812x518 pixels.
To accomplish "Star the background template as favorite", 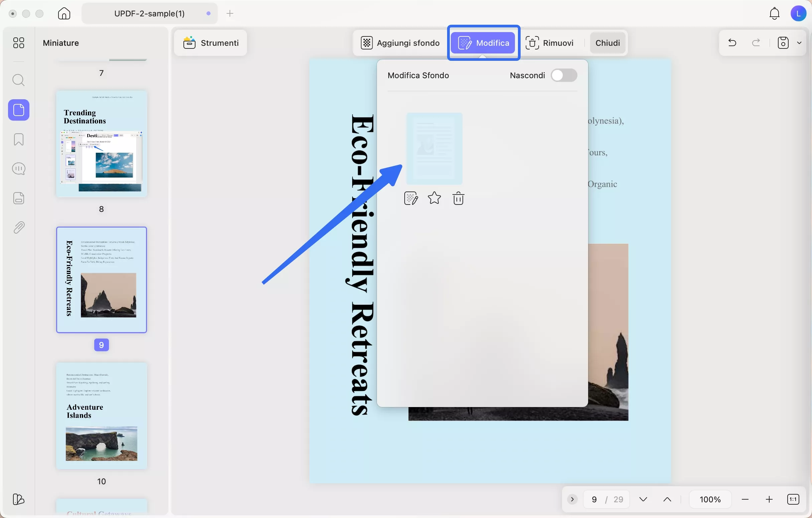I will [x=434, y=198].
